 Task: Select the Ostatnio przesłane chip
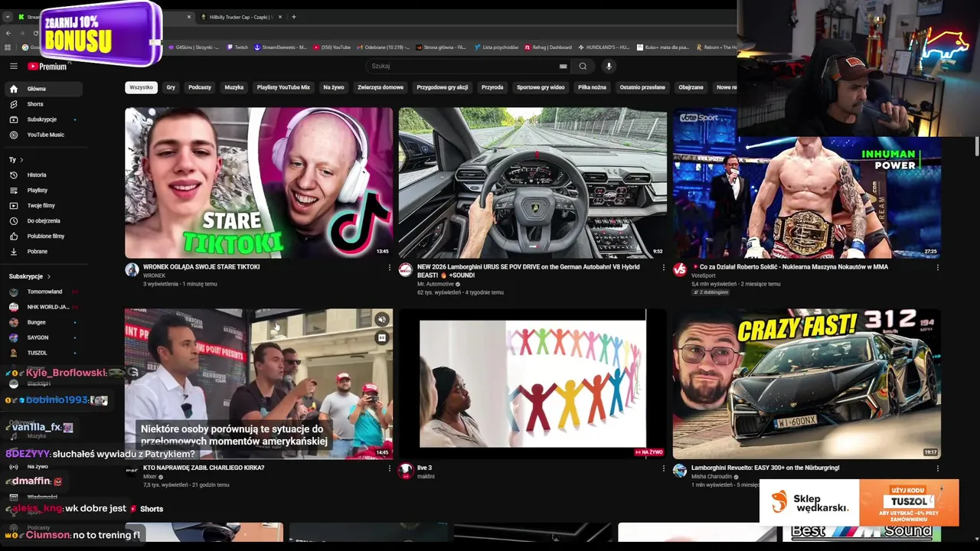pos(642,87)
